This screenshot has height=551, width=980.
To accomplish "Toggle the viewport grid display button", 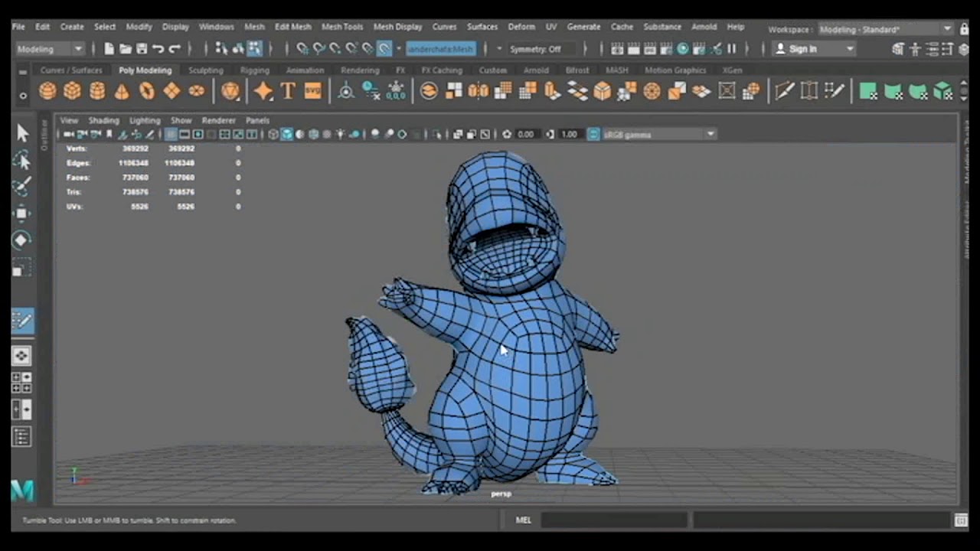I will click(x=171, y=135).
